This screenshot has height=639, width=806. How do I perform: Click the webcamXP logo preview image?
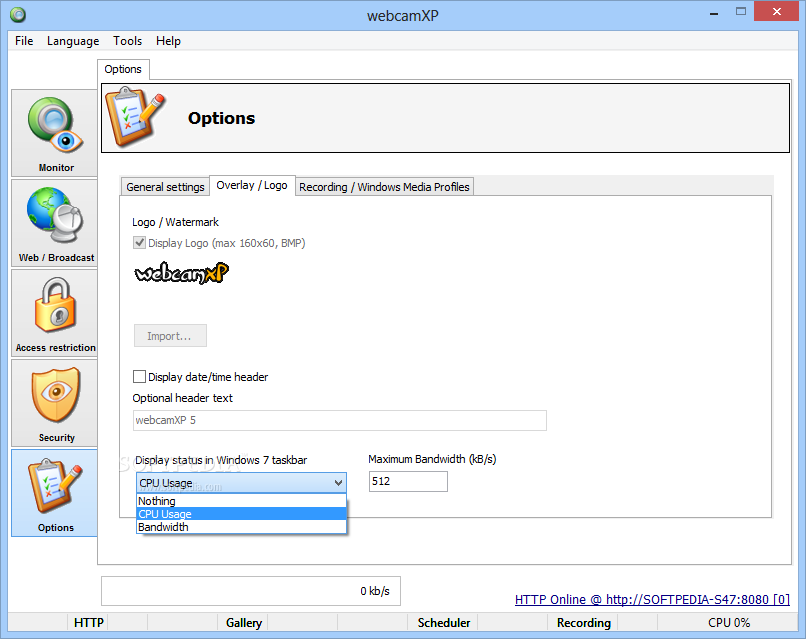(x=181, y=272)
